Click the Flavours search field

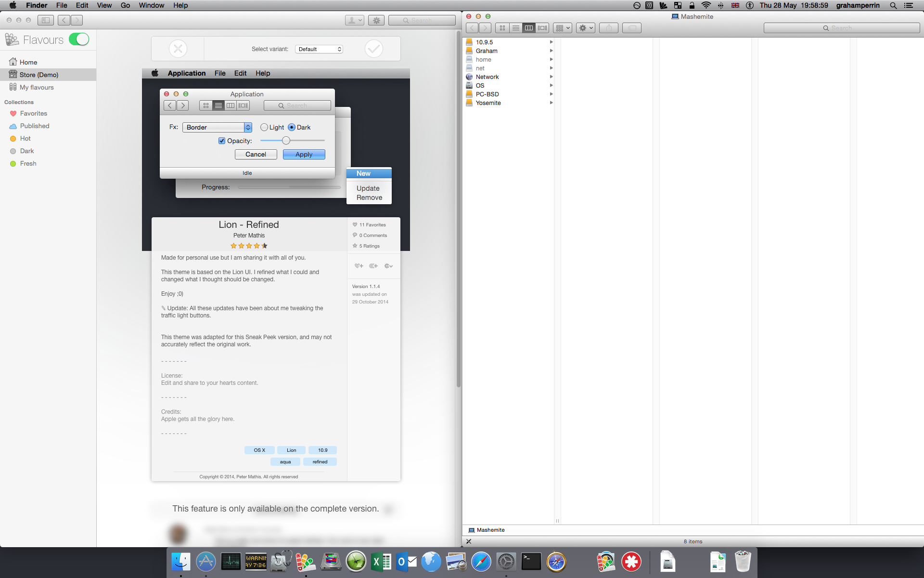pos(422,20)
